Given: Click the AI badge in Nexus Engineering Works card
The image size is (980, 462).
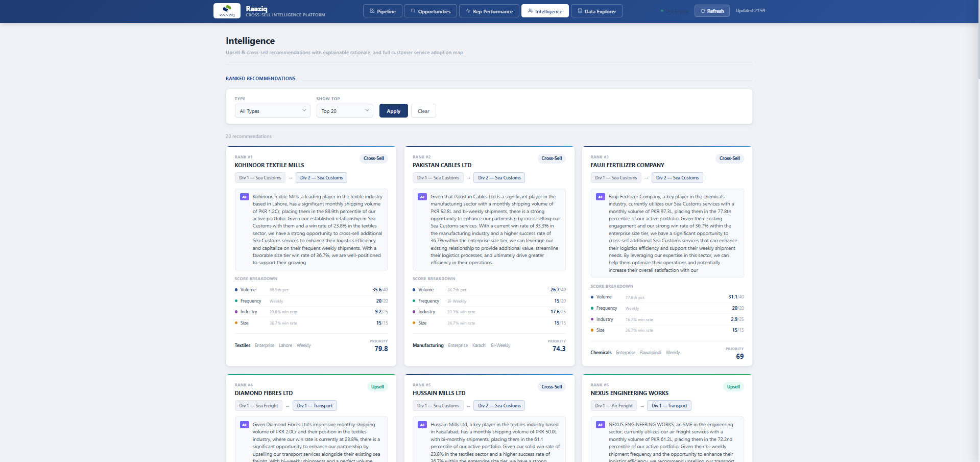Looking at the screenshot, I should [600, 425].
